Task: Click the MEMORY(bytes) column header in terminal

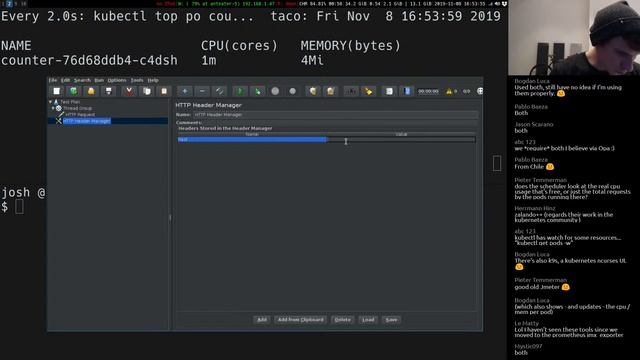Action: [x=351, y=46]
